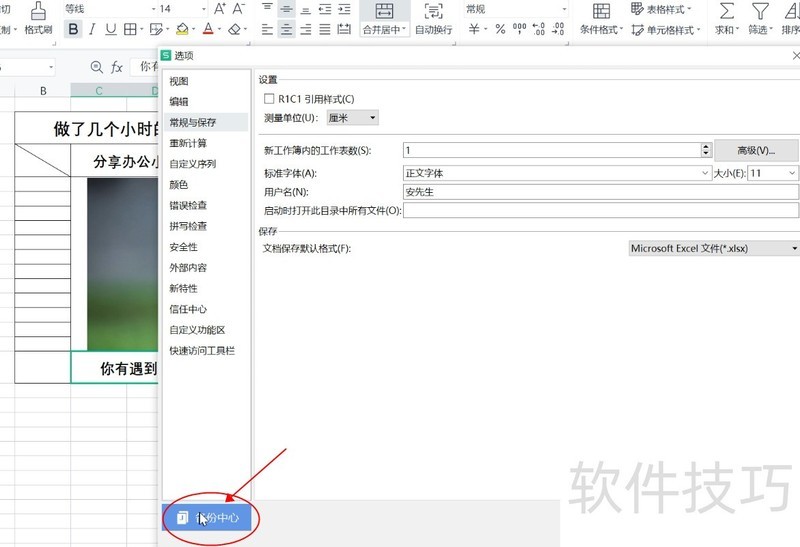Select 颜色 in options sidebar

pos(179,185)
